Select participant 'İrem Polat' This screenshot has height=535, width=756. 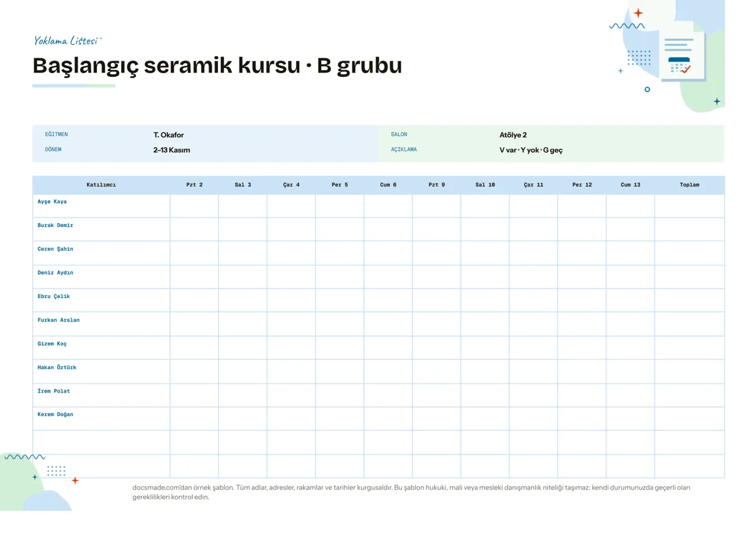pos(54,391)
